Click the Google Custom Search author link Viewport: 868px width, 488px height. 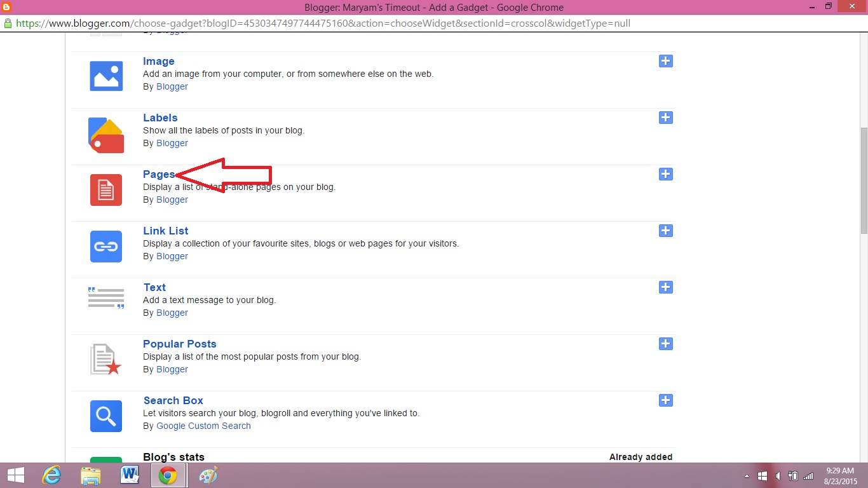pyautogui.click(x=203, y=426)
